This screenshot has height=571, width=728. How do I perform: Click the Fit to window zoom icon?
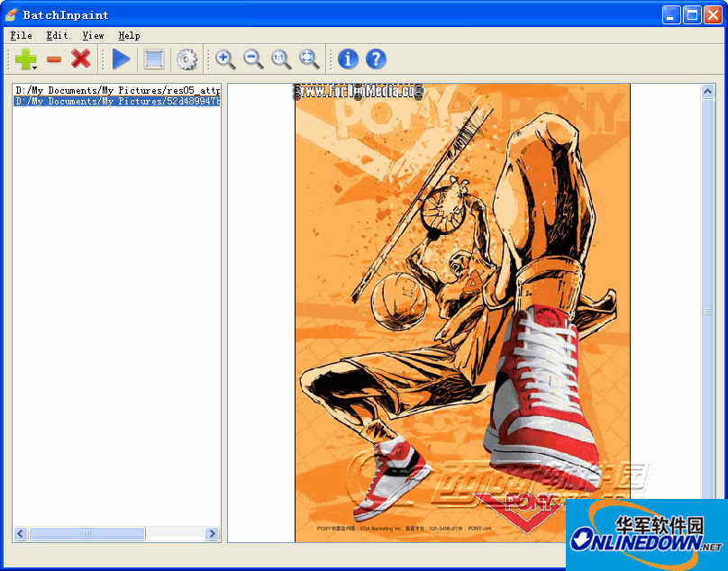[x=309, y=59]
